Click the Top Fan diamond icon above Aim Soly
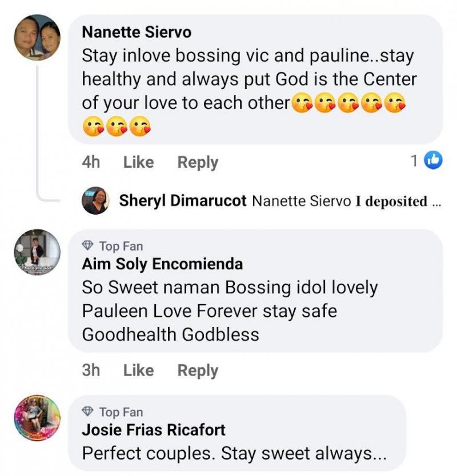 pos(88,246)
